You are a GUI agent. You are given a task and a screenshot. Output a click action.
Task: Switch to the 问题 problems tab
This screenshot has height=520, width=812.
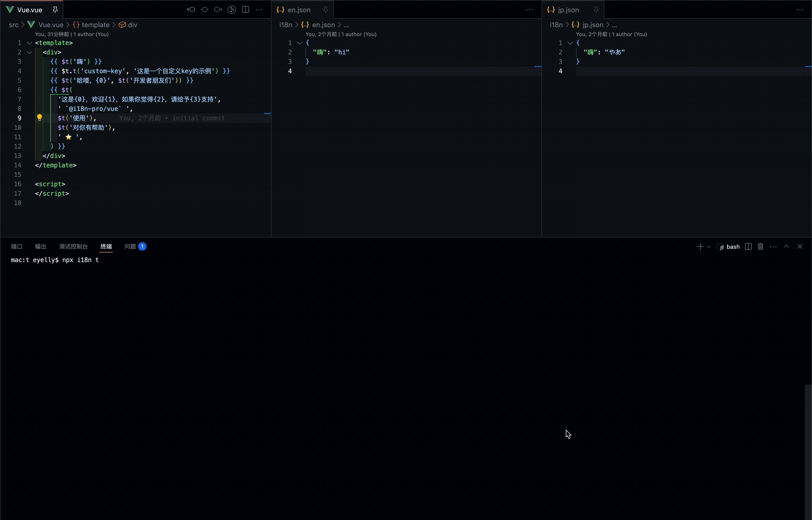coord(130,246)
